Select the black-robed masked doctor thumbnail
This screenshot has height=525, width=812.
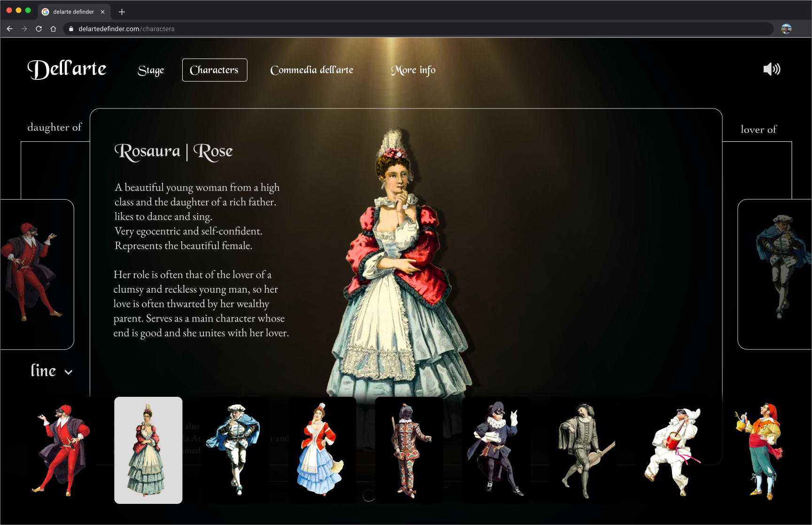pyautogui.click(x=496, y=450)
